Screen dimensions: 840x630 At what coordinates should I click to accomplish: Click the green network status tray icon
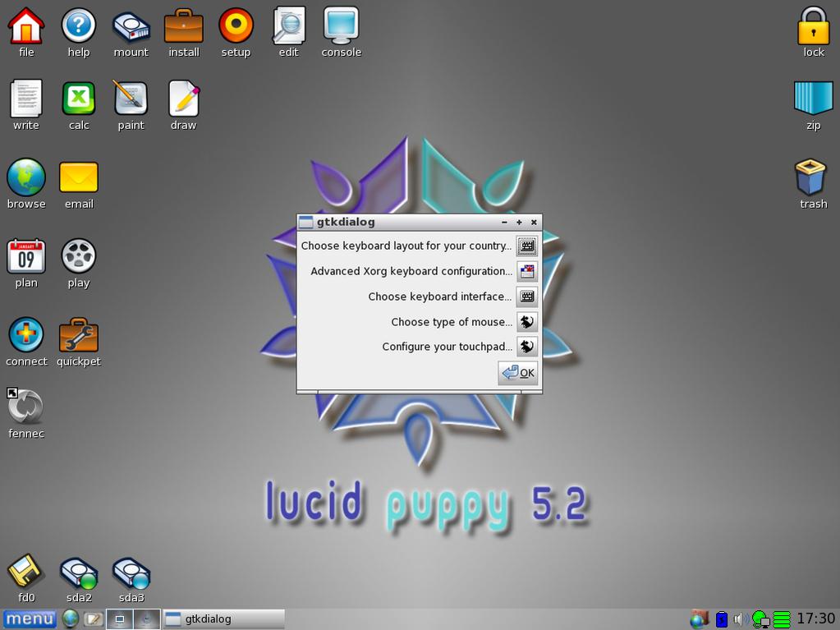(x=760, y=619)
